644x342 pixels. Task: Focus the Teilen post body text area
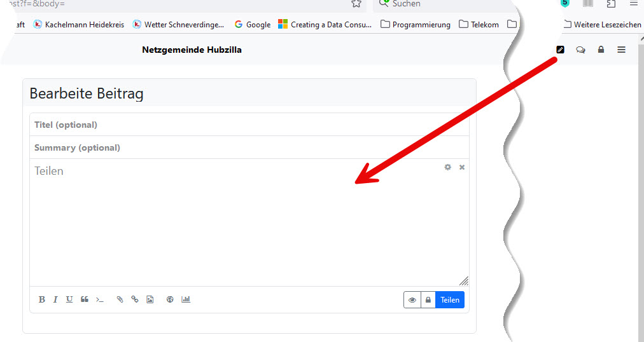249,222
